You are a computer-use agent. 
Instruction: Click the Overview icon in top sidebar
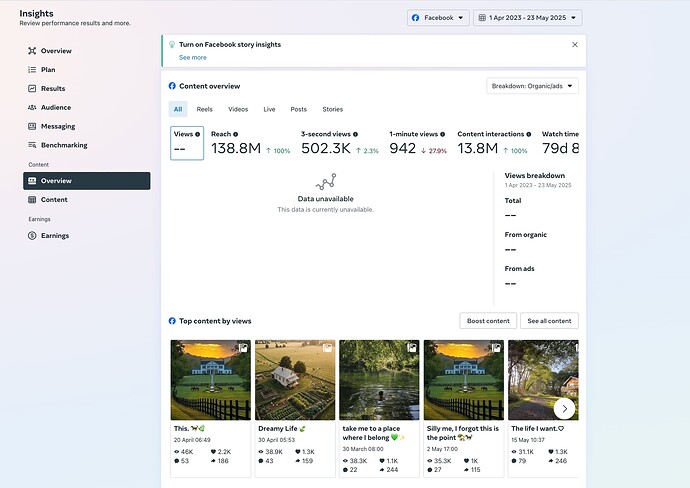[x=32, y=51]
